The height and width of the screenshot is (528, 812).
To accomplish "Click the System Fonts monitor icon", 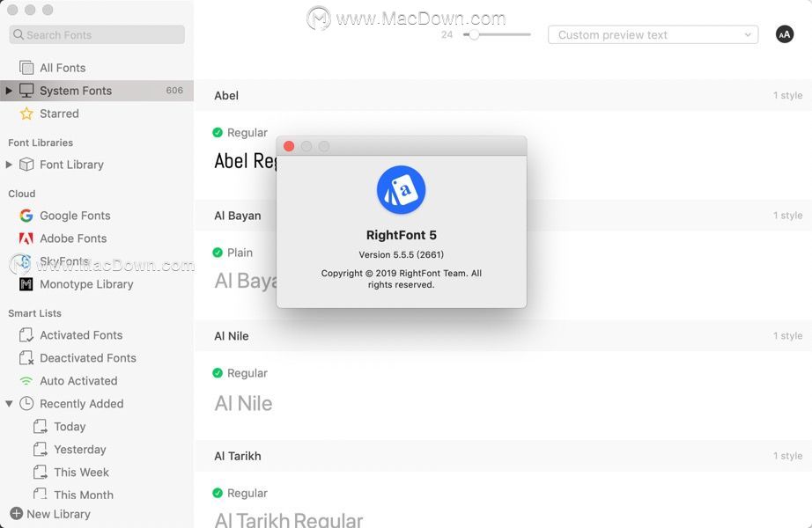I will [26, 91].
